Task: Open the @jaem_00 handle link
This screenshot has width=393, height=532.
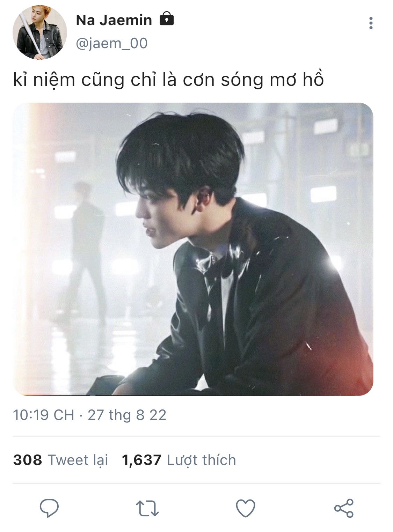Action: [x=111, y=44]
